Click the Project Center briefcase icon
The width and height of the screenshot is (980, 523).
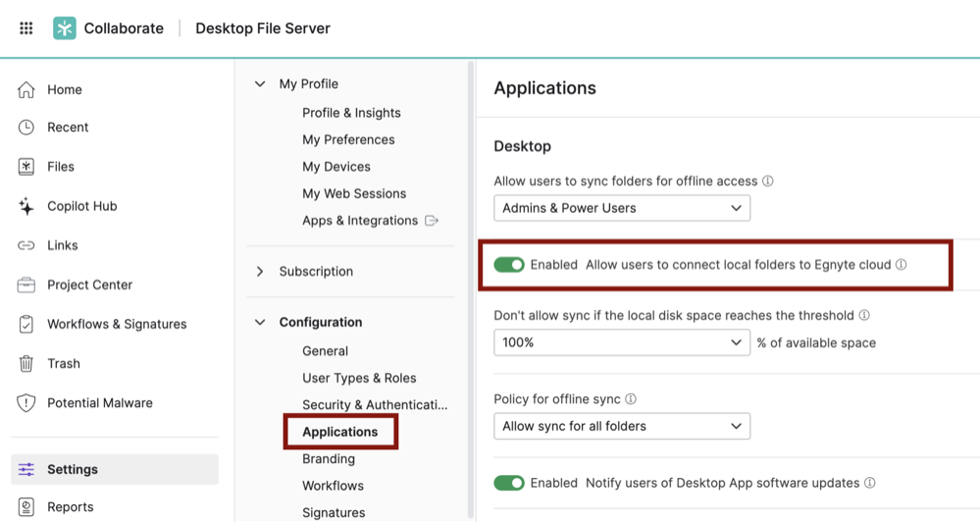pyautogui.click(x=26, y=285)
